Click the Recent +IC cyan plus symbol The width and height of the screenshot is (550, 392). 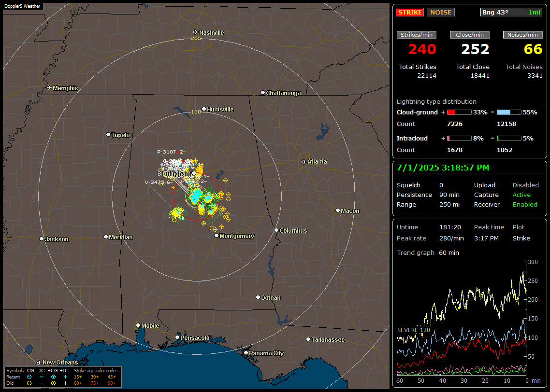(x=65, y=377)
